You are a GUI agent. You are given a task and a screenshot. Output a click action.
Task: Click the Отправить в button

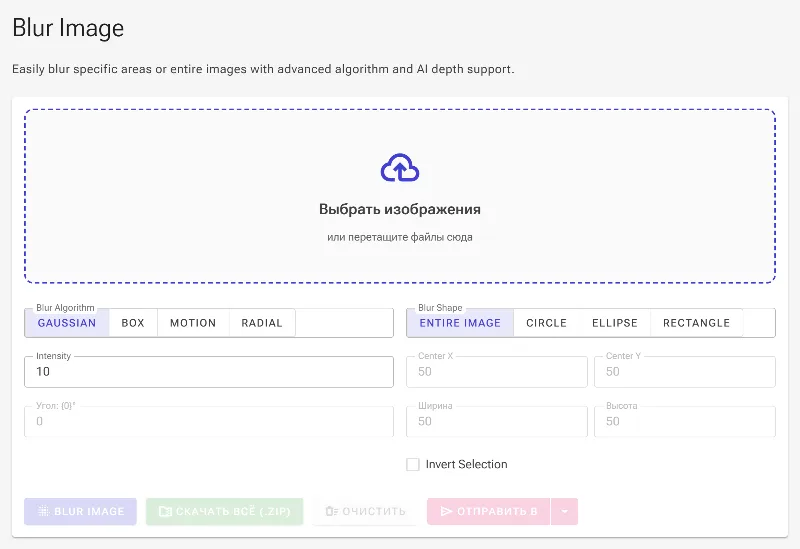[489, 511]
